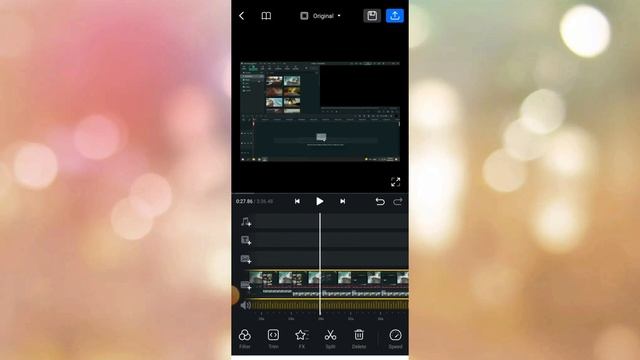The image size is (640, 360).
Task: Play the video
Action: [320, 201]
